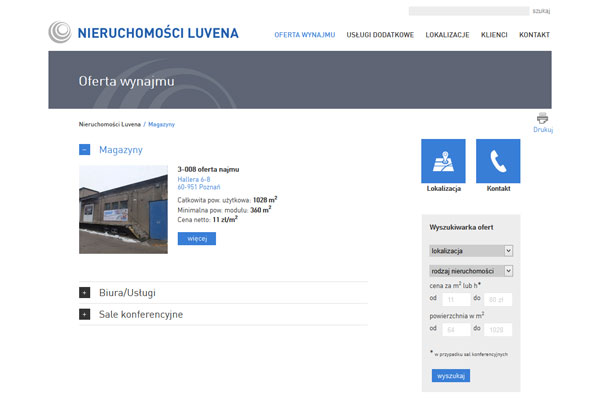This screenshot has height=400, width=600.
Task: Click the 60-951 Poznań address line
Action: pyautogui.click(x=199, y=187)
